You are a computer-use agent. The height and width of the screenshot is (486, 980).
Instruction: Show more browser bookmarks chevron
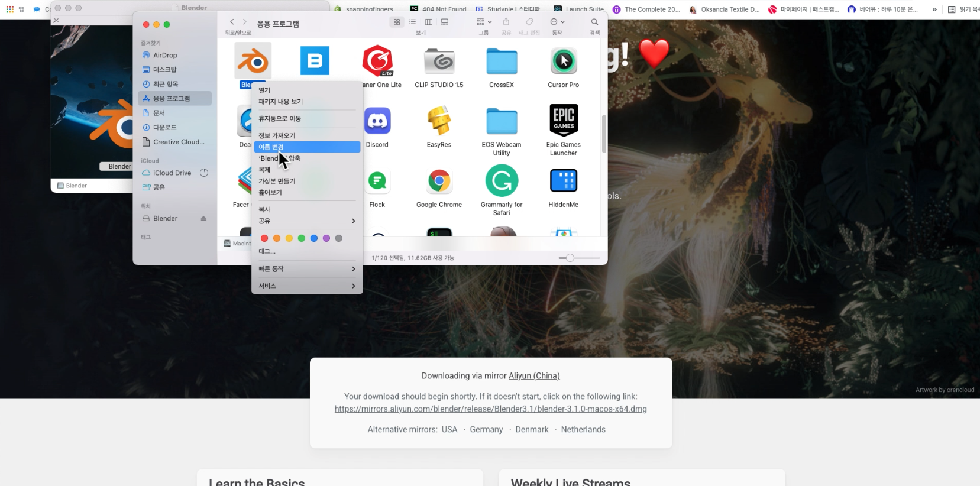click(934, 9)
